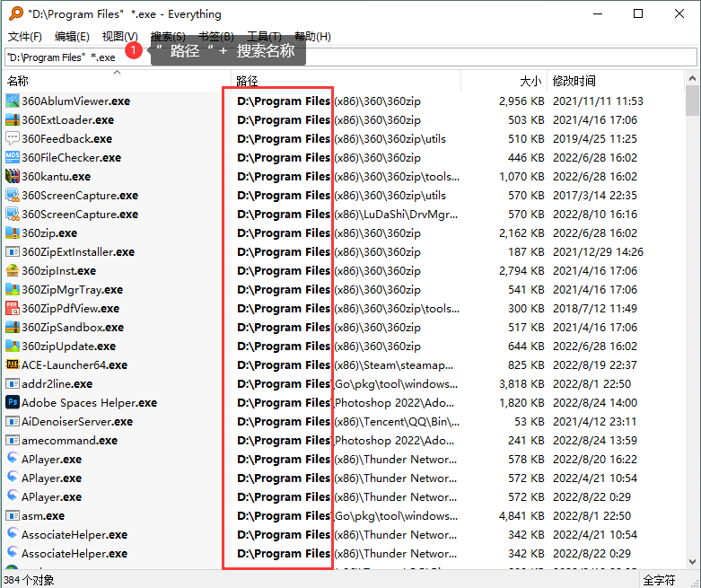Image resolution: width=701 pixels, height=588 pixels.
Task: Click the ACE-Launcher64.exe icon
Action: tap(13, 364)
